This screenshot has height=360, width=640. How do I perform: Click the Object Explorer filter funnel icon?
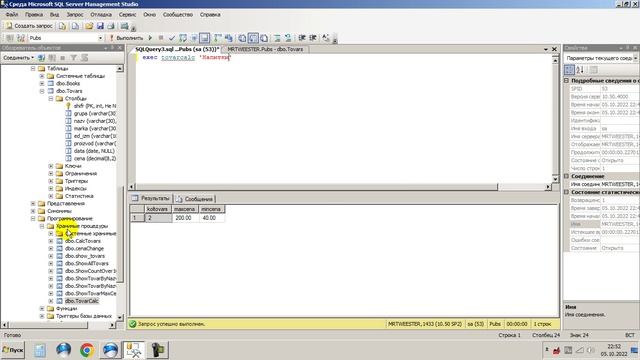pyautogui.click(x=73, y=58)
